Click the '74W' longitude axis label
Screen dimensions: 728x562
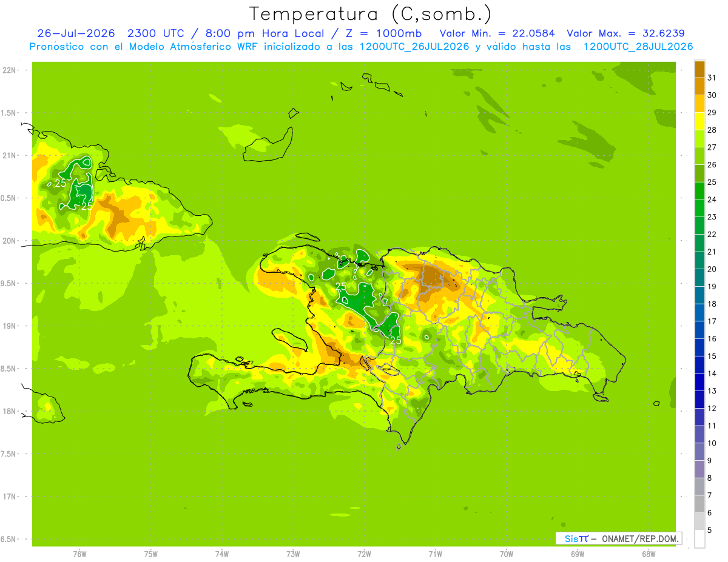222,554
